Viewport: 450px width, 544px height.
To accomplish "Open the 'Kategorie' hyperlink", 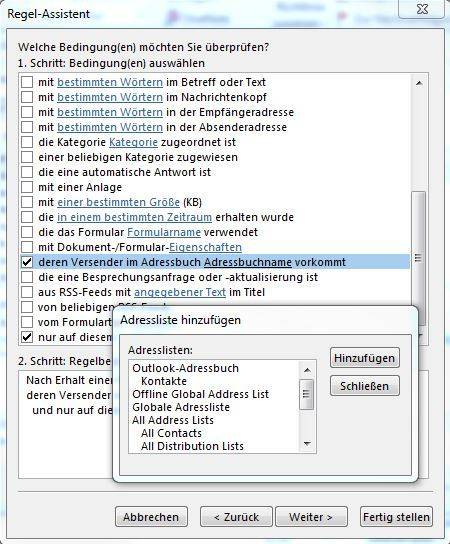I will tap(133, 142).
